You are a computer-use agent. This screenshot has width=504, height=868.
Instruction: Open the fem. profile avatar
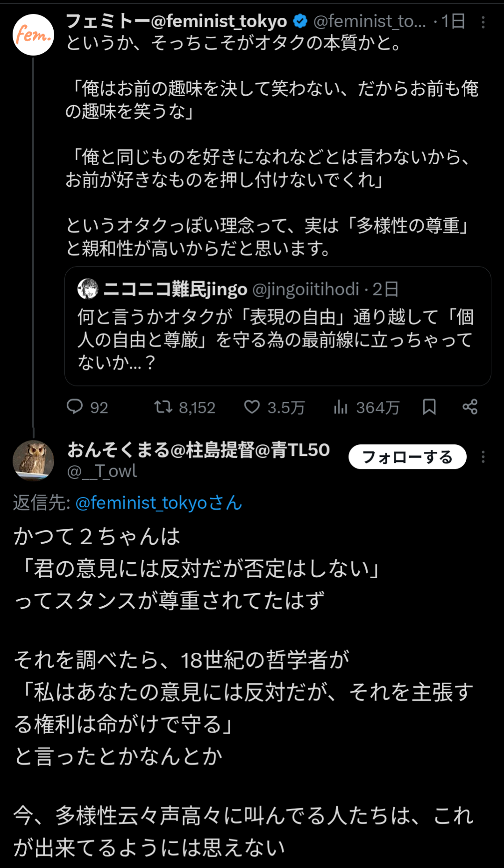[33, 35]
